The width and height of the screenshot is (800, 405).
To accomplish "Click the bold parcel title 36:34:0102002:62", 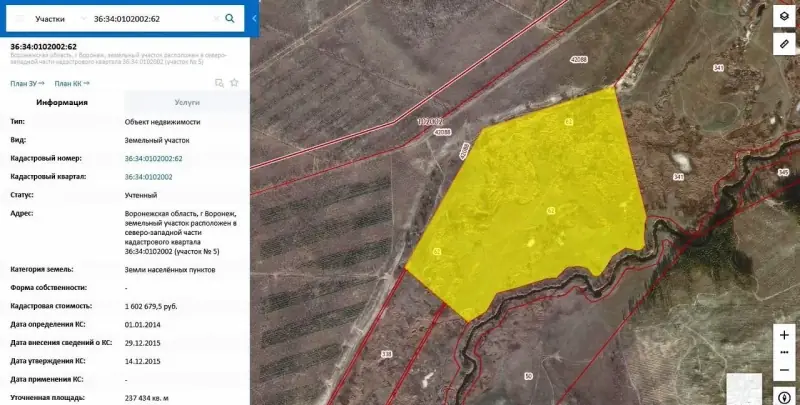I will pos(43,46).
